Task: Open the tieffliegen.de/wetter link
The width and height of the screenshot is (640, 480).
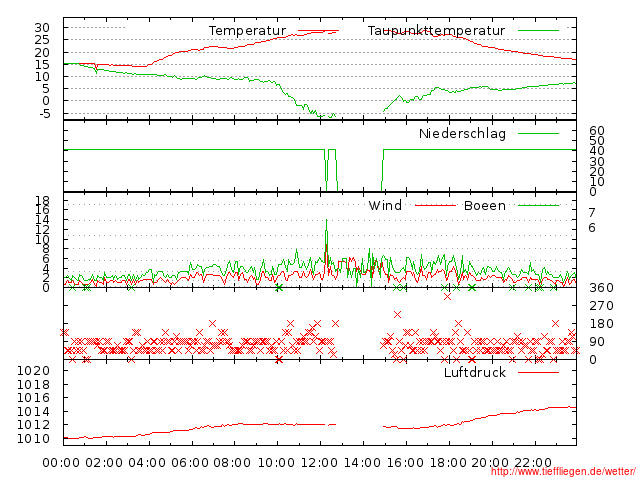Action: tap(563, 472)
